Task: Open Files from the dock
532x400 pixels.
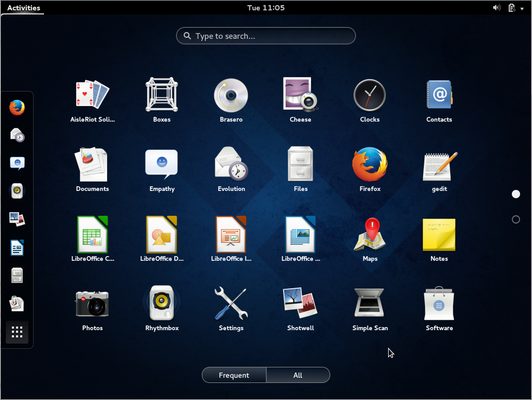Action: click(x=17, y=275)
